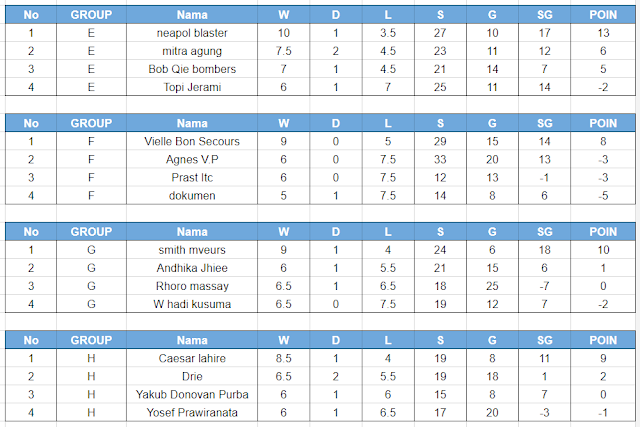This screenshot has height=427, width=640.
Task: Click the SG header of Group F table
Action: point(546,123)
